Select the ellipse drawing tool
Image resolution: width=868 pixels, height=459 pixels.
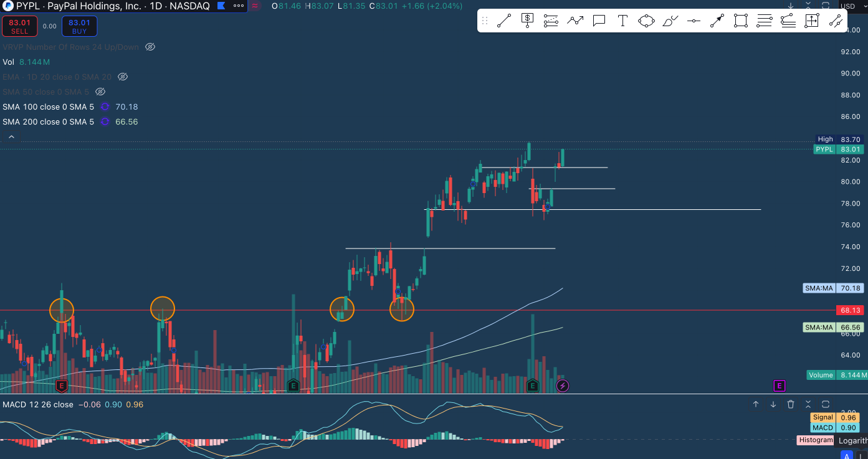(646, 21)
